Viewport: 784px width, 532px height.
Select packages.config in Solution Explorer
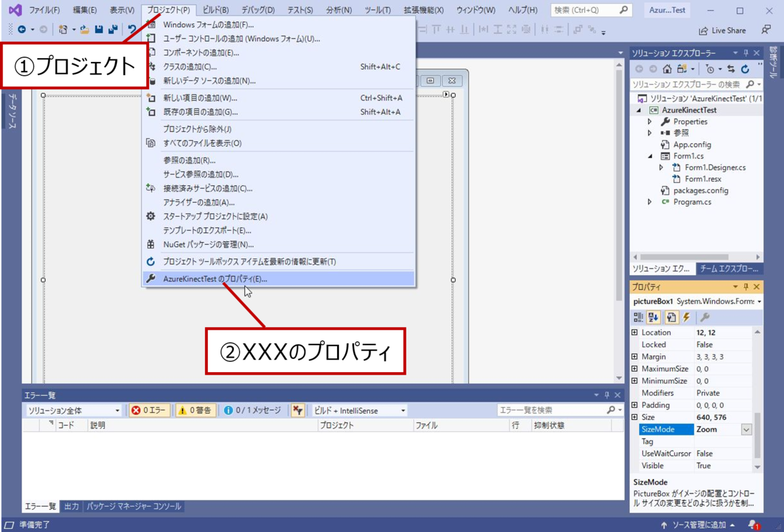(701, 191)
